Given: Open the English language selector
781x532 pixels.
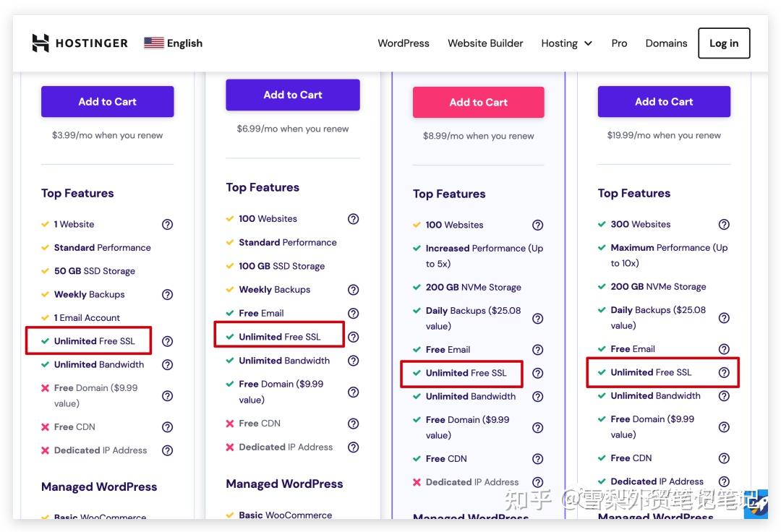Looking at the screenshot, I should [174, 43].
